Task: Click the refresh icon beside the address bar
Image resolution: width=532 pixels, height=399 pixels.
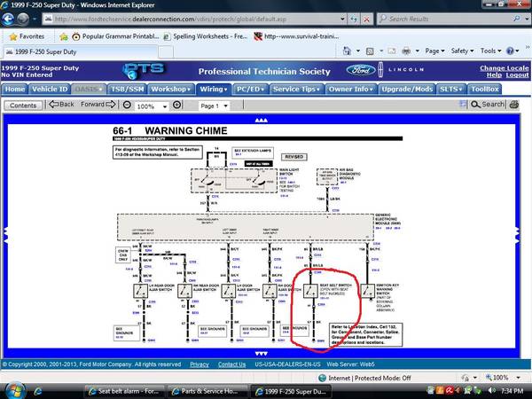Action: pyautogui.click(x=354, y=19)
